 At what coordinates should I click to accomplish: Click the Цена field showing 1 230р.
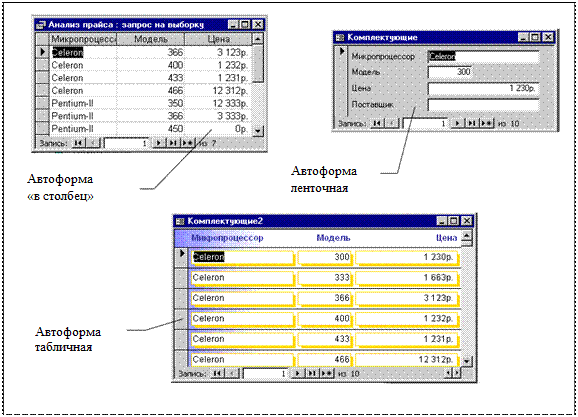pos(483,88)
